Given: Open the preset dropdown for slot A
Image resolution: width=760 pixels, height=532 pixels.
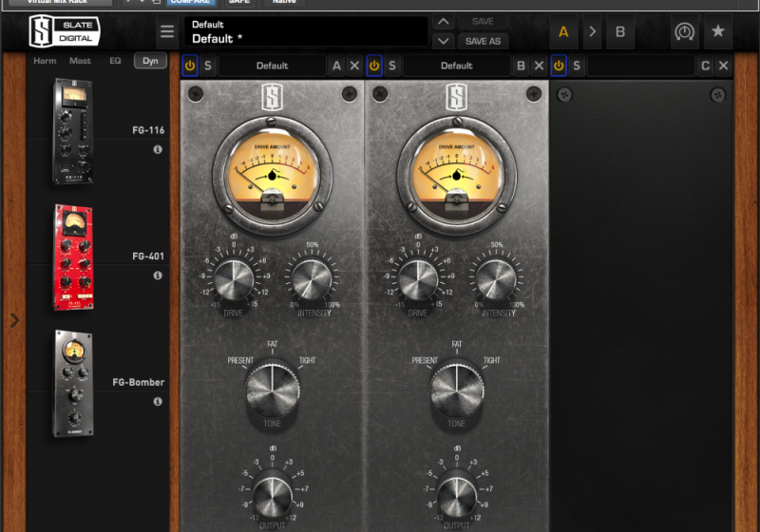Looking at the screenshot, I should [272, 66].
